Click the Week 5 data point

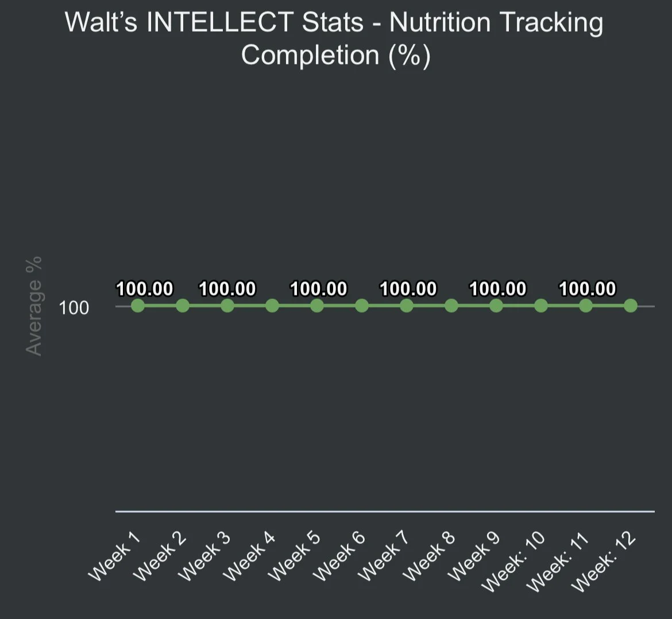(x=316, y=306)
